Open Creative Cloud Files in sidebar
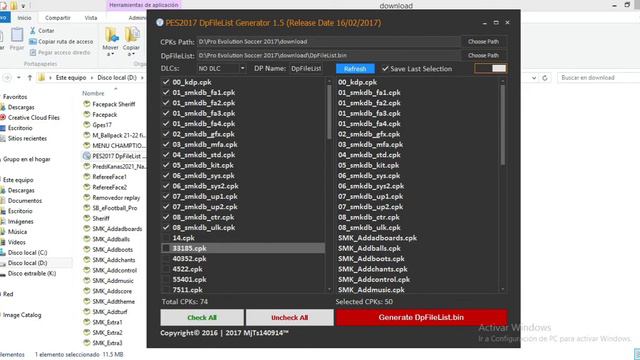The width and height of the screenshot is (640, 360). click(x=33, y=118)
